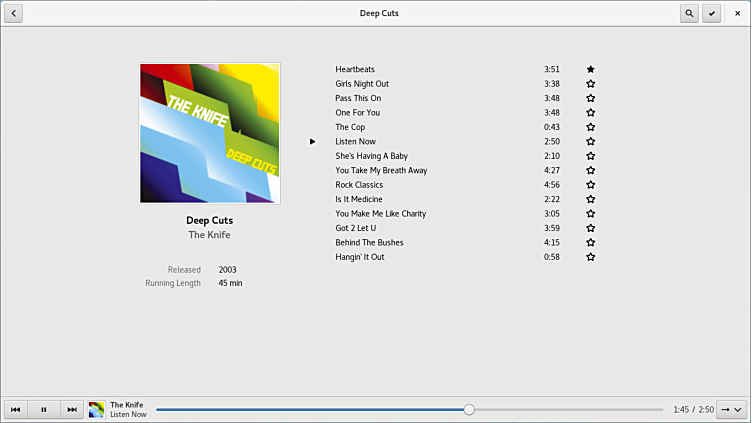Unfavorite the Heartbeats track star
Viewport: 752px width, 423px height.
click(x=590, y=70)
